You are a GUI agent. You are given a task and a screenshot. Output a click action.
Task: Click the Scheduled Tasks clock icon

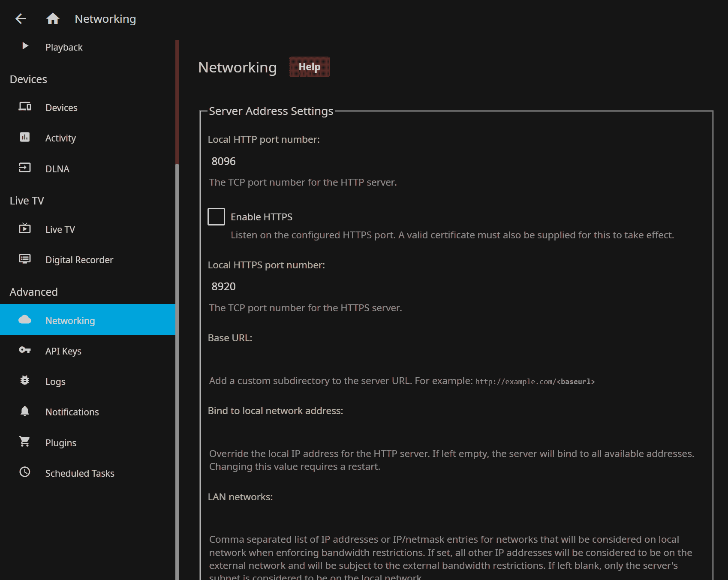pos(25,472)
